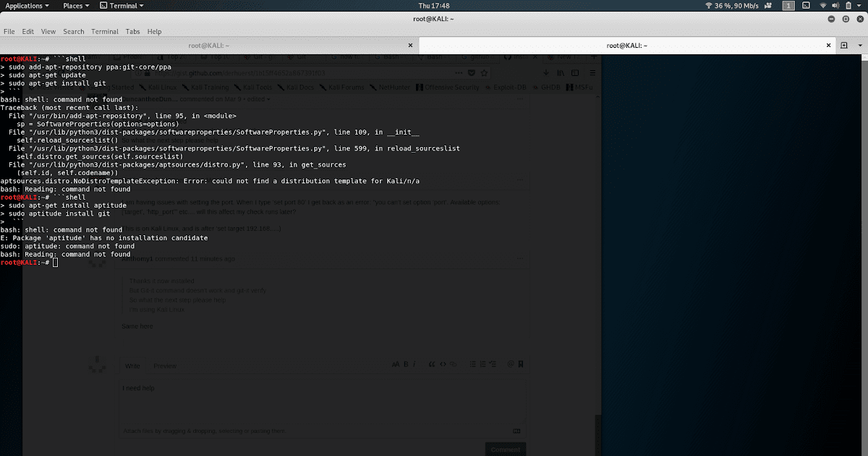This screenshot has width=868, height=456.
Task: Click the NoDistroTemplateException error line
Action: coord(210,180)
